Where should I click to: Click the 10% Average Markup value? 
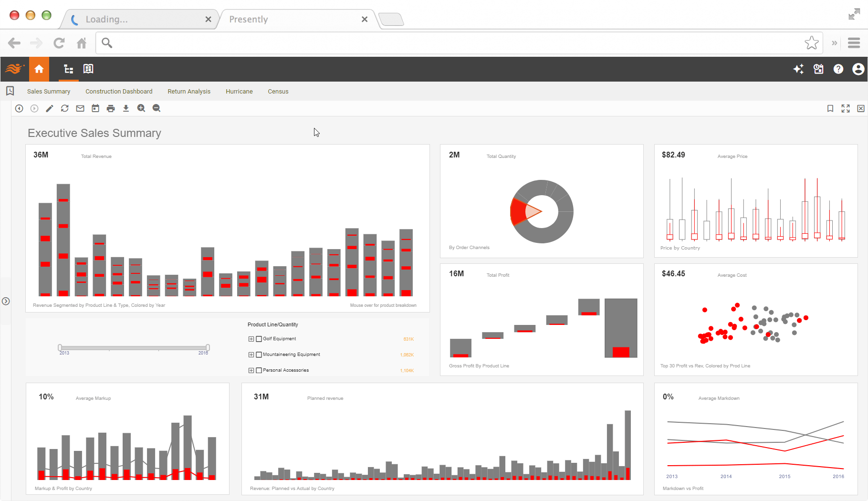point(46,397)
